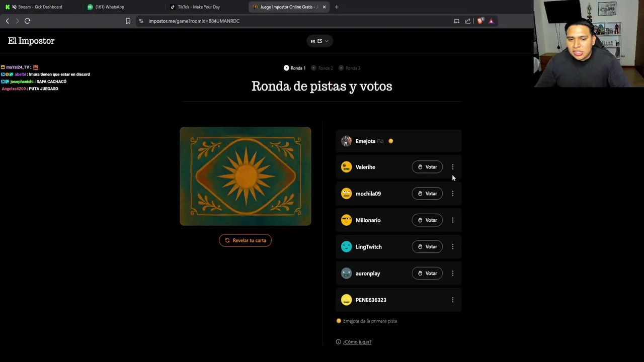644x362 pixels.
Task: Click the sun card image
Action: pos(246,176)
